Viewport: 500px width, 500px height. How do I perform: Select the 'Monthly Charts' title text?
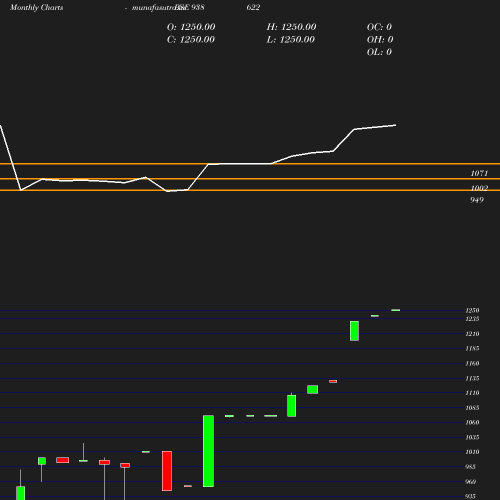(x=37, y=7)
